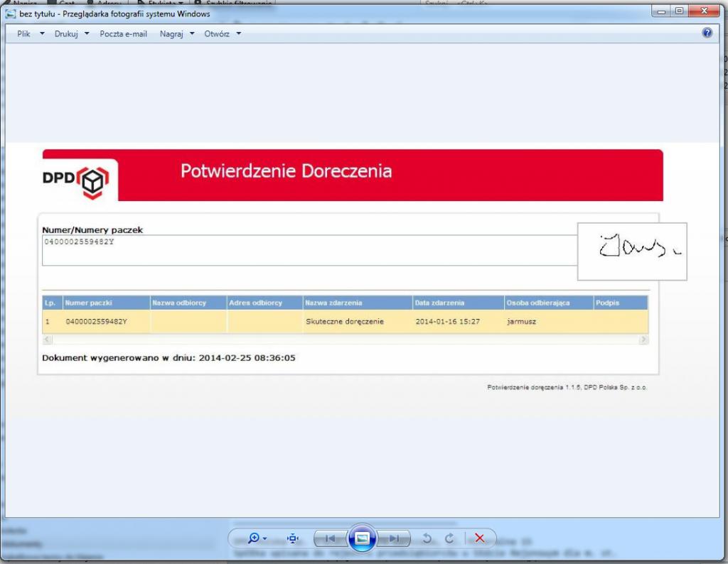Click the DPD Polska footer text
The image size is (728, 564).
coord(567,387)
